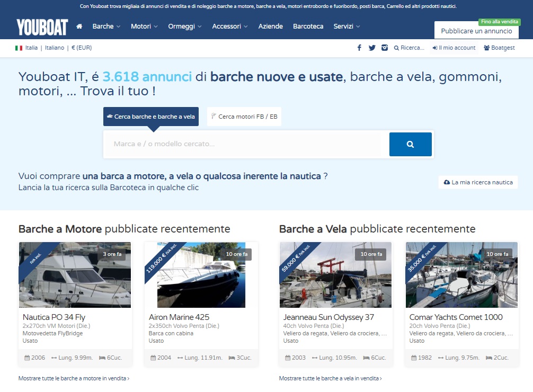The height and width of the screenshot is (392, 533).
Task: Click the Ricerca... search link
Action: tap(409, 48)
